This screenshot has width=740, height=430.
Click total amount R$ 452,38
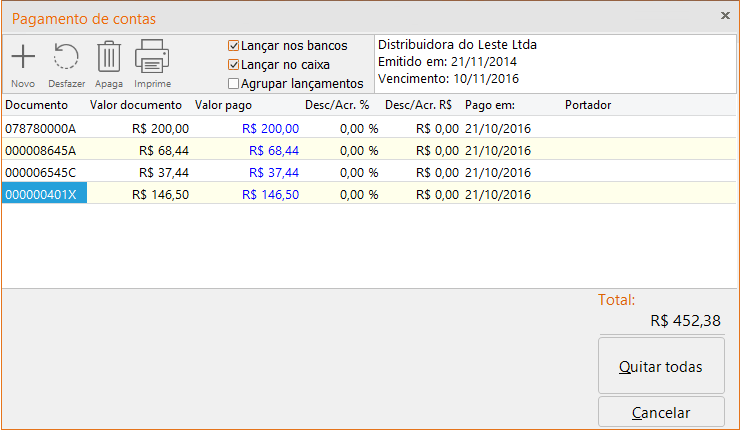(x=685, y=321)
